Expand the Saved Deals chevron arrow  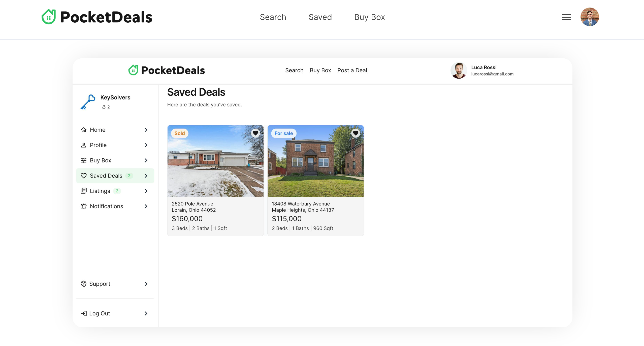tap(146, 176)
